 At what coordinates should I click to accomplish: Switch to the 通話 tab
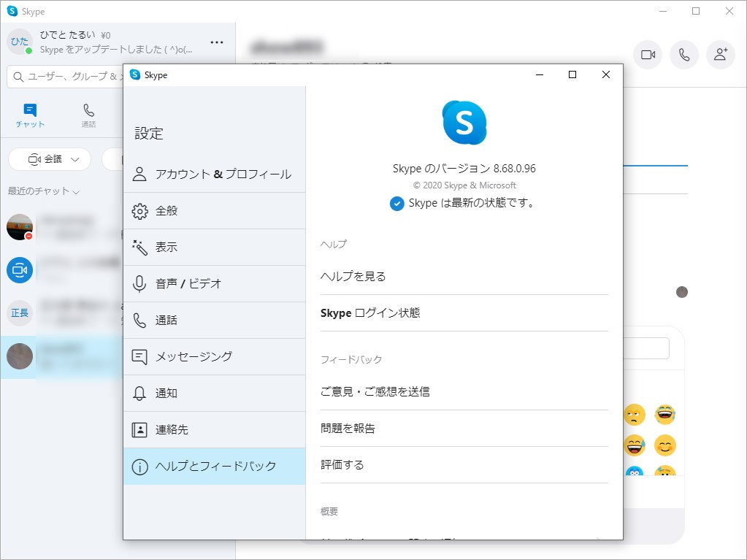pyautogui.click(x=88, y=115)
